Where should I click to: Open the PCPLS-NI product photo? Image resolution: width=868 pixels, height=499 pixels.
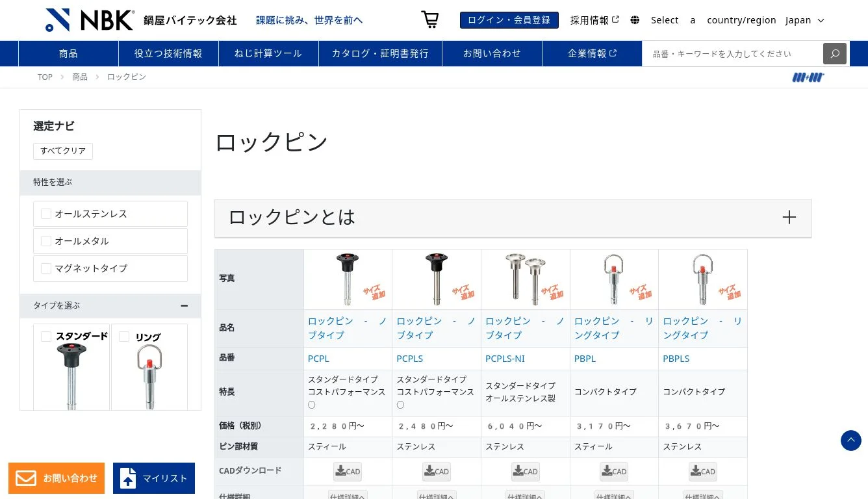(x=526, y=279)
